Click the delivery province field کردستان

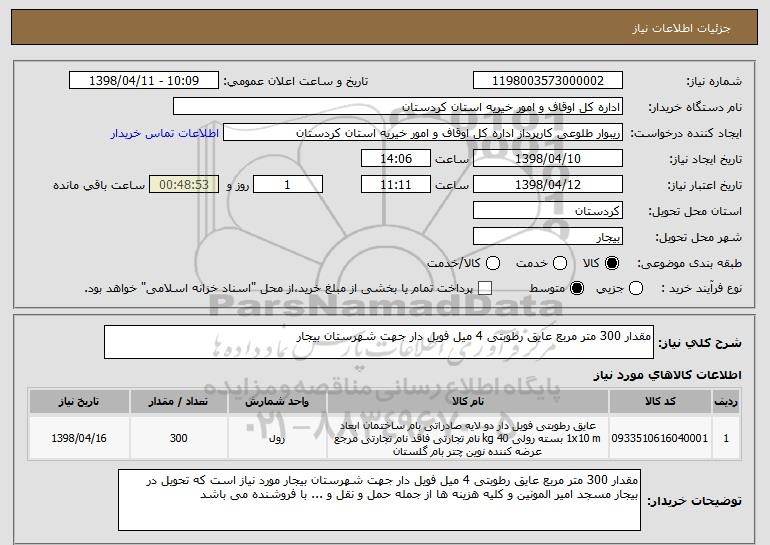548,211
